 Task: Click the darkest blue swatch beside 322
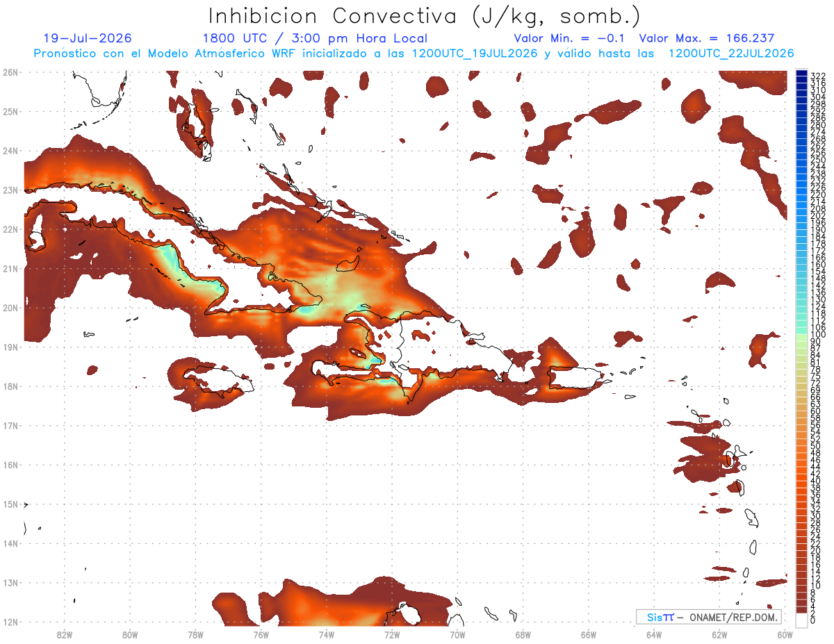(801, 74)
